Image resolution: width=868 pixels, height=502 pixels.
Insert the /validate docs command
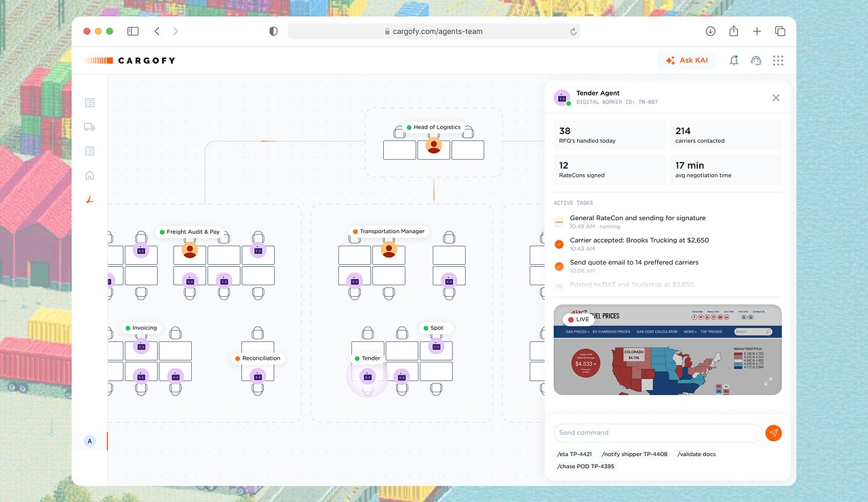coord(696,455)
